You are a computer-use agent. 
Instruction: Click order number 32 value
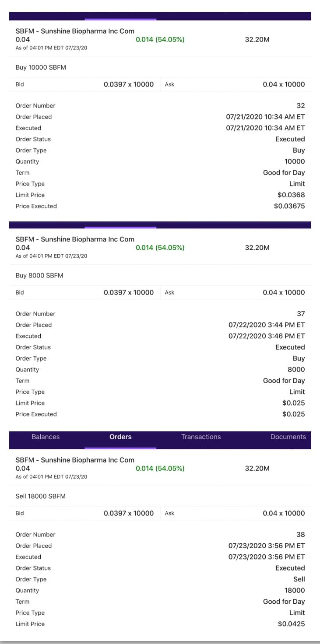[x=300, y=105]
